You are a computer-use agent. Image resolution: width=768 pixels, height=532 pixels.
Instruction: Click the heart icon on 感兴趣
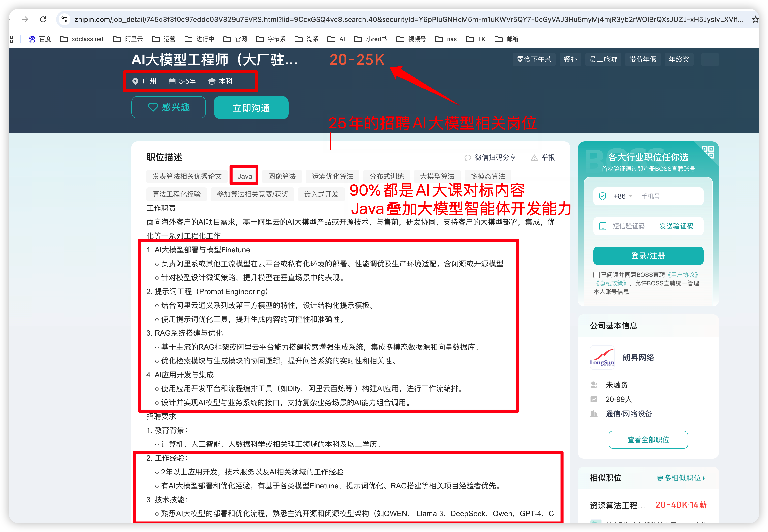(153, 107)
